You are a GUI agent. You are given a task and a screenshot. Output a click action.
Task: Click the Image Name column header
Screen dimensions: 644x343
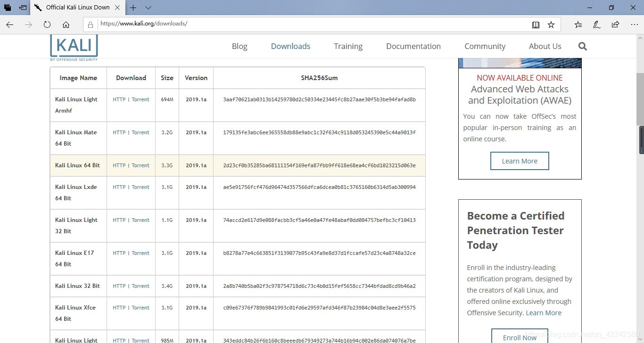(x=78, y=78)
